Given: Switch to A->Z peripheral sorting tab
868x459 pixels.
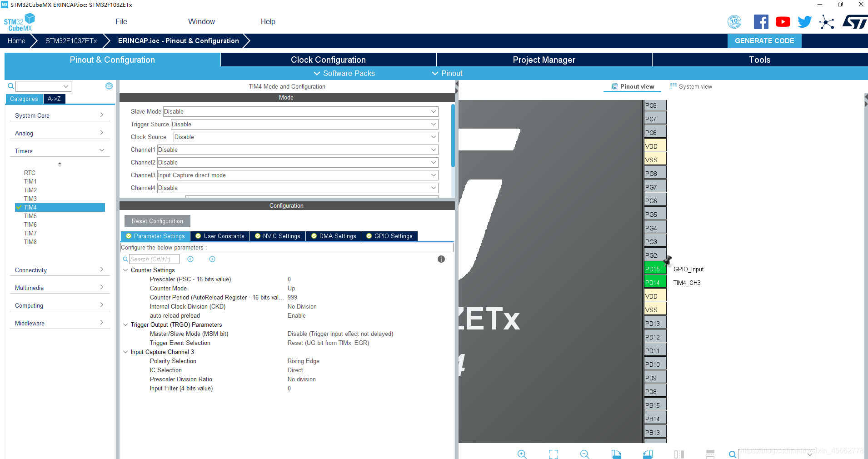Looking at the screenshot, I should [x=54, y=99].
